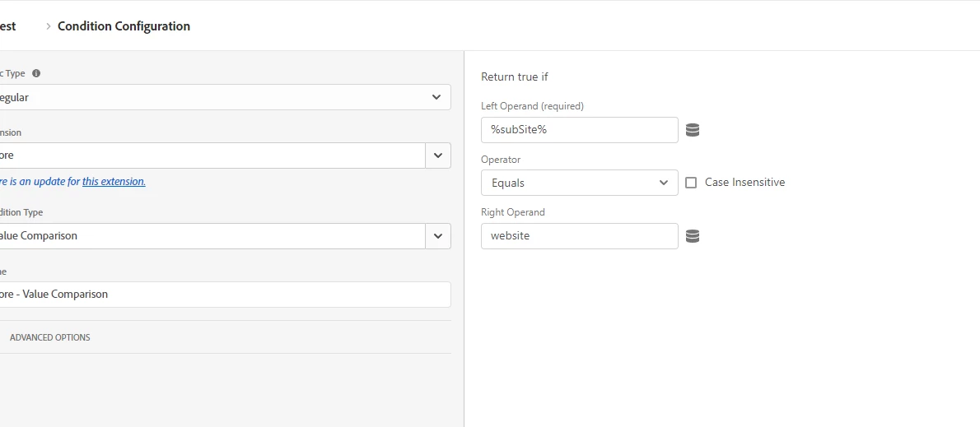Enable the Case Insensitive checkbox
This screenshot has height=427, width=980.
[691, 183]
